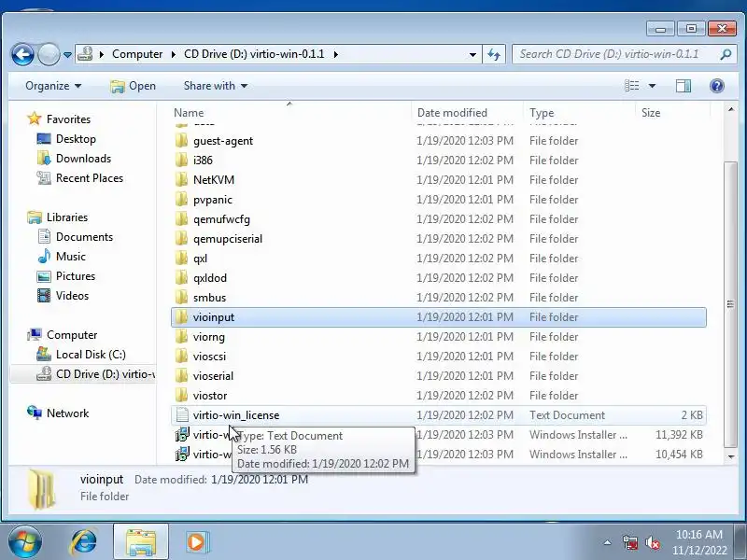Screen dimensions: 747x560
Task: Sort by the Name column header
Action: pyautogui.click(x=290, y=113)
